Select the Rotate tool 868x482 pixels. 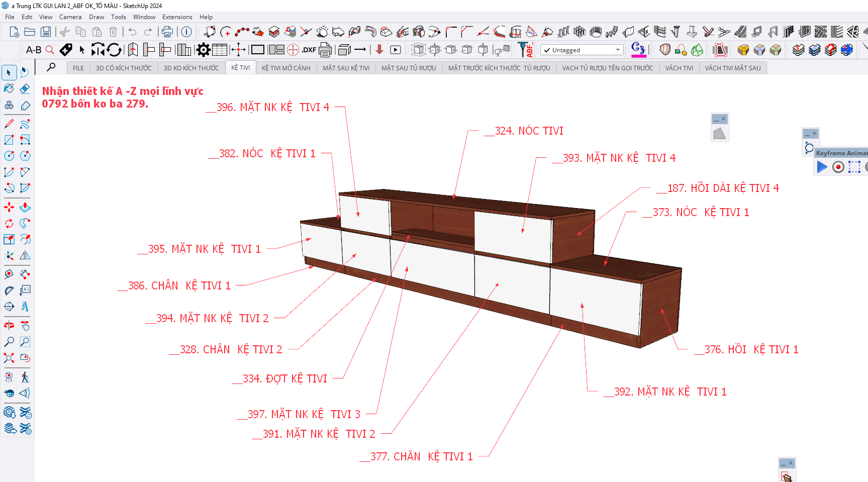tap(9, 223)
